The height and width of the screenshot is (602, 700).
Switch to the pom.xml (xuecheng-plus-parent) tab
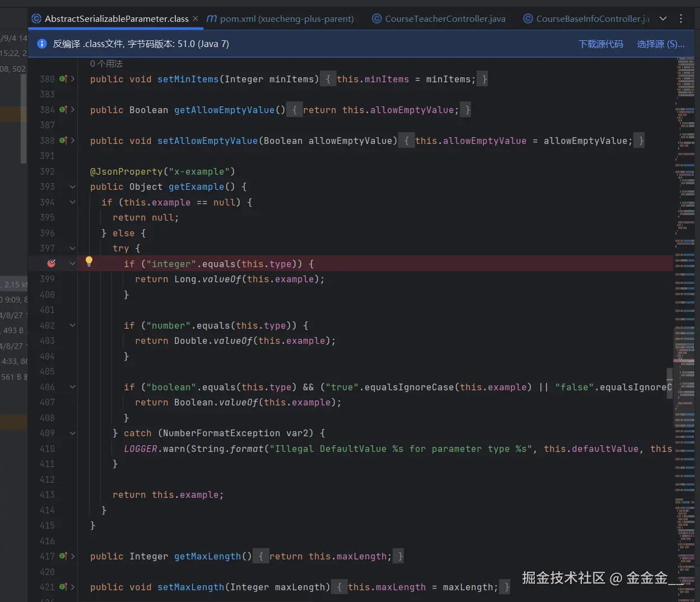tap(281, 18)
